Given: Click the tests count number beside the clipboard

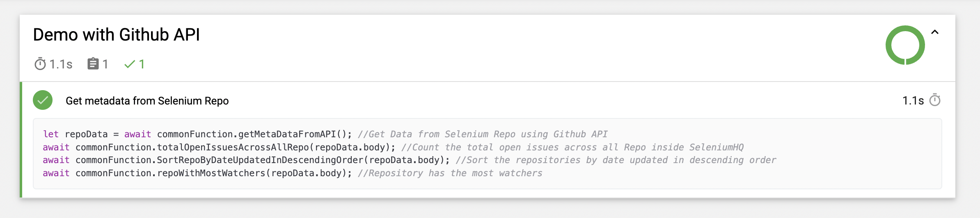Looking at the screenshot, I should [105, 64].
